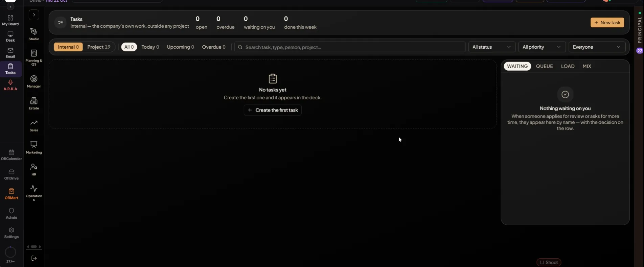644x267 pixels.
Task: Open OfiCalendar
Action: [11, 155]
